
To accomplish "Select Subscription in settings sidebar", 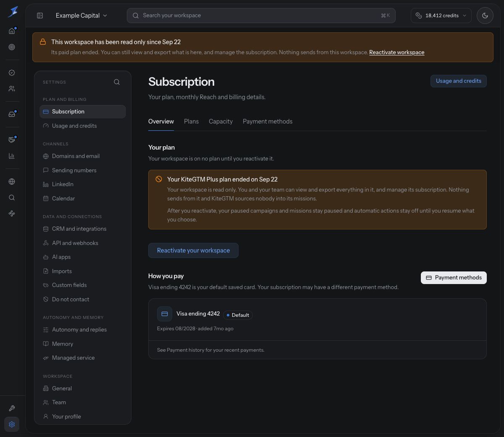I will click(x=83, y=112).
